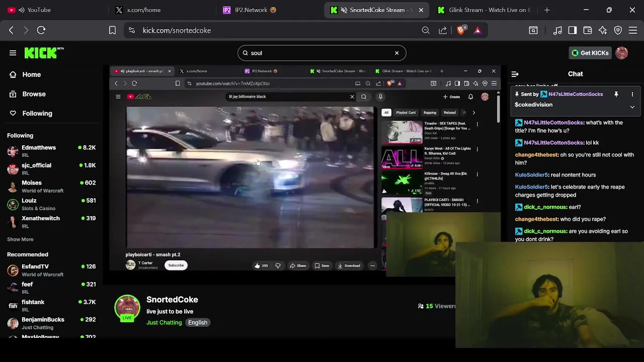This screenshot has height=362, width=644.
Task: Open sjc_official channel in Following list
Action: click(x=50, y=168)
